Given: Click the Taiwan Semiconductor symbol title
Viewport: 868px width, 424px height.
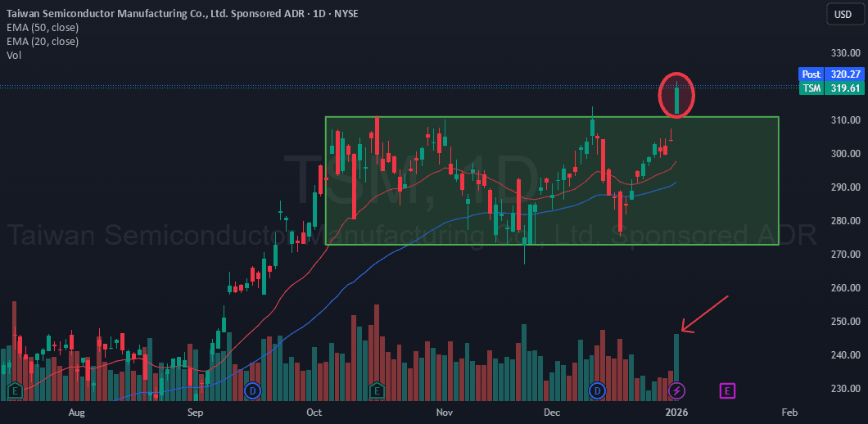Looking at the screenshot, I should tap(164, 14).
